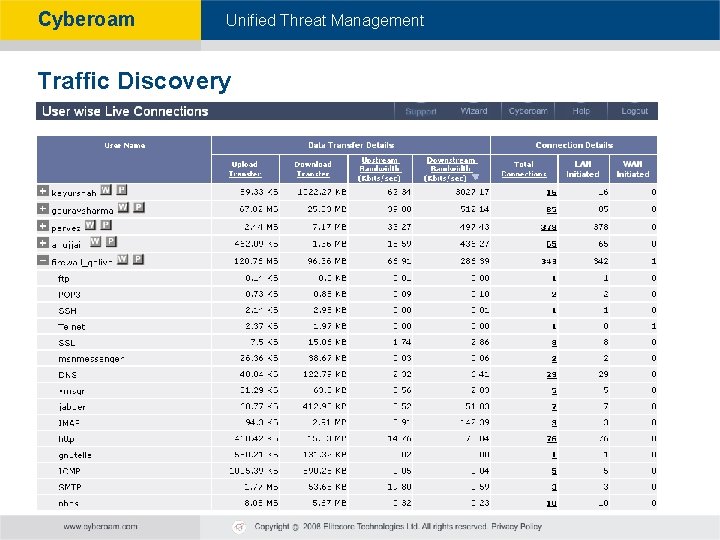
Task: Open total connections link for parvez row
Action: pos(549,227)
